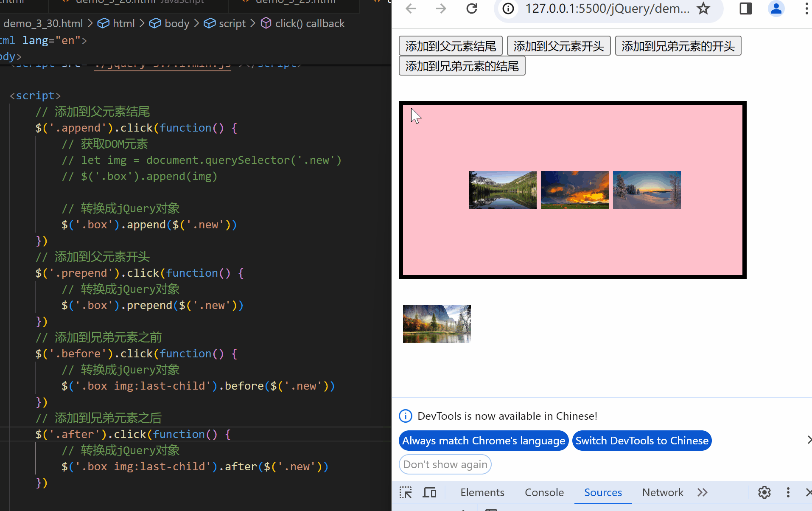Click the site info icon in address bar

(508, 8)
